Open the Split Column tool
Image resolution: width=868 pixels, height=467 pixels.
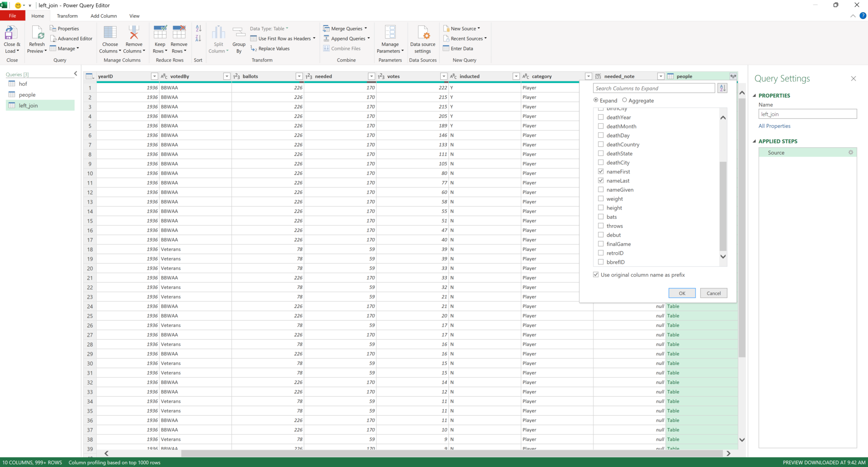pyautogui.click(x=218, y=38)
